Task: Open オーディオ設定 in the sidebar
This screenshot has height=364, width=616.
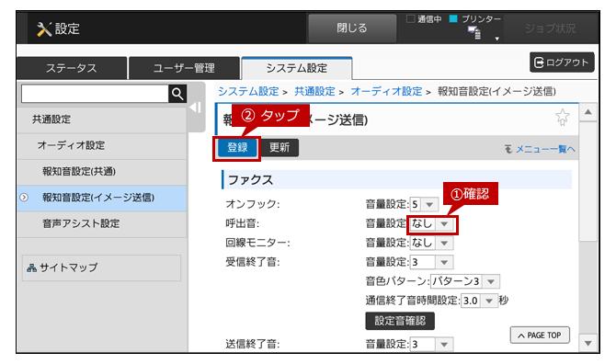Action: pyautogui.click(x=102, y=145)
